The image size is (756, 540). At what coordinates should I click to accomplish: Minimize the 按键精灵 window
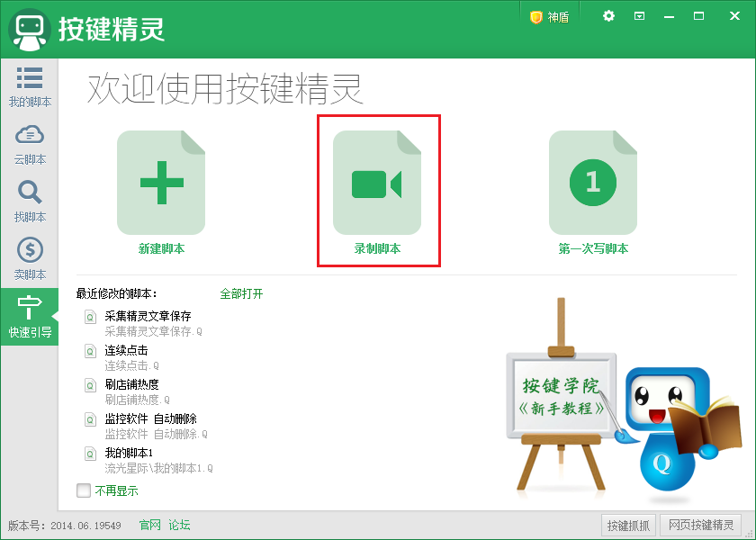click(x=670, y=17)
